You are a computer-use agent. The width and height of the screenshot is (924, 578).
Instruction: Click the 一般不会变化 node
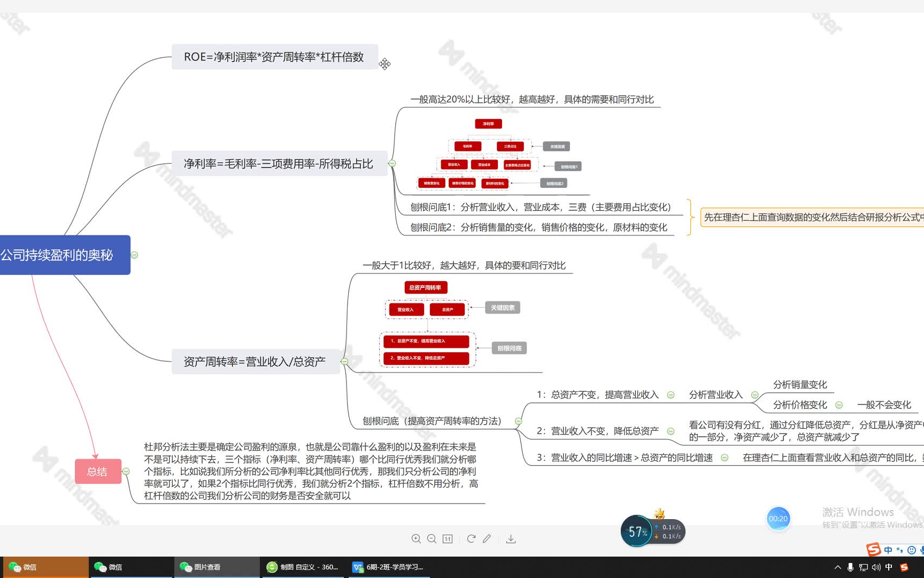[884, 405]
